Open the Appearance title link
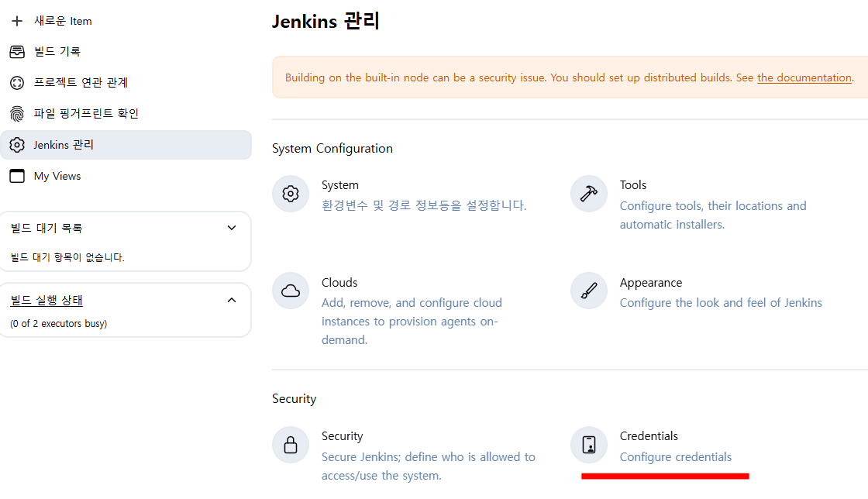This screenshot has height=499, width=868. (x=651, y=283)
